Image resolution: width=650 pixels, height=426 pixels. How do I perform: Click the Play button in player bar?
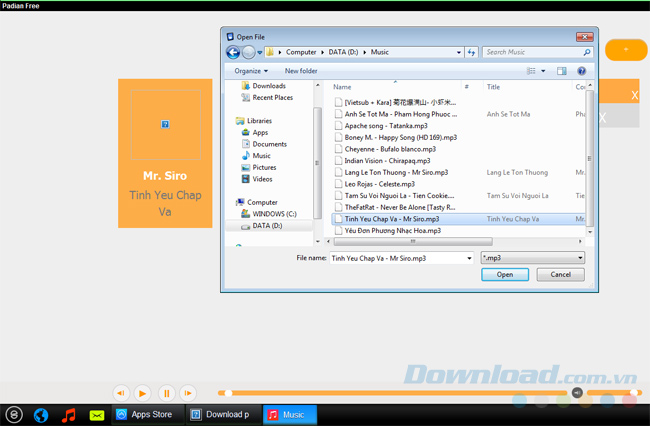tap(143, 394)
